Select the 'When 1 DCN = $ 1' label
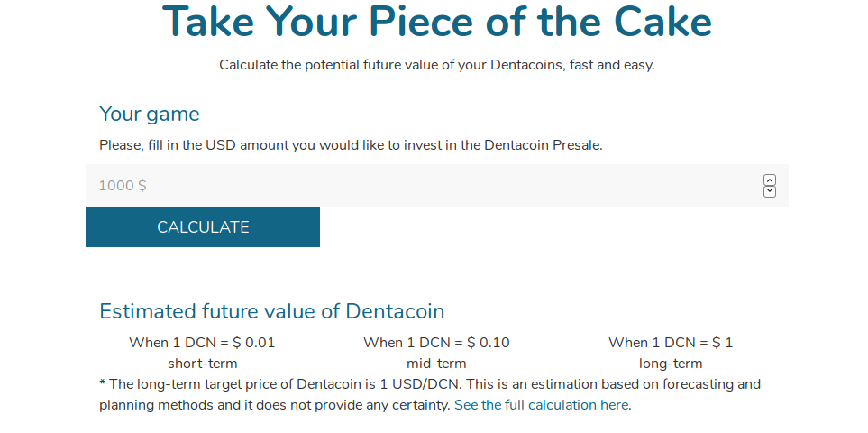 pos(671,343)
